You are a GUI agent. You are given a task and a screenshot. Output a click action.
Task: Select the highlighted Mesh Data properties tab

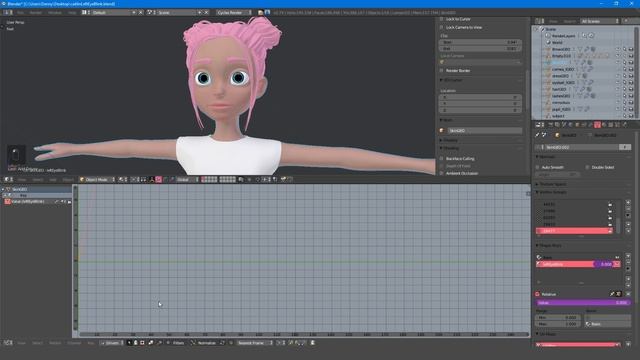point(597,124)
